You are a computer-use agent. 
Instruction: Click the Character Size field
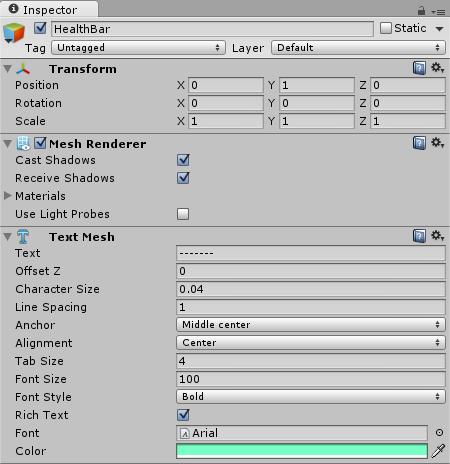311,289
